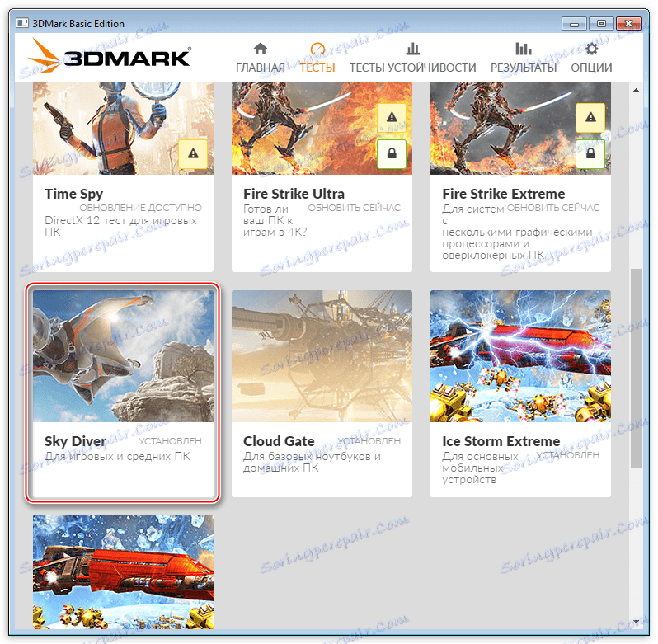Click the 3DMARK logo

coord(109,57)
